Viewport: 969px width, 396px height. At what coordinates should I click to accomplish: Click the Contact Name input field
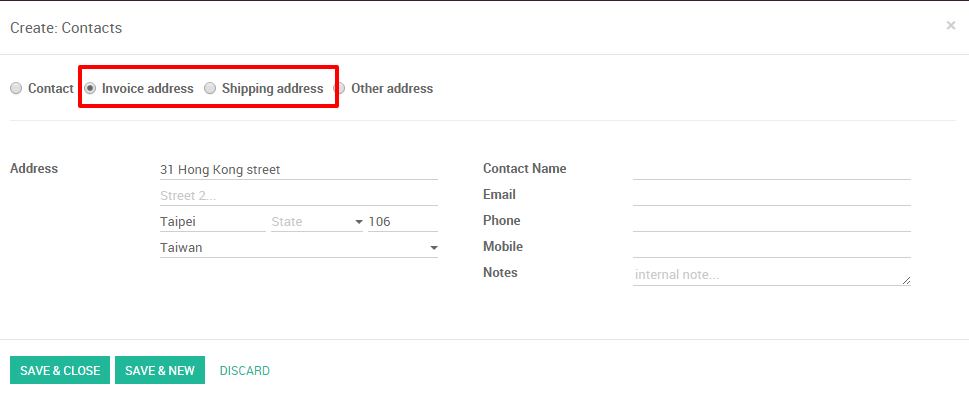pos(772,169)
